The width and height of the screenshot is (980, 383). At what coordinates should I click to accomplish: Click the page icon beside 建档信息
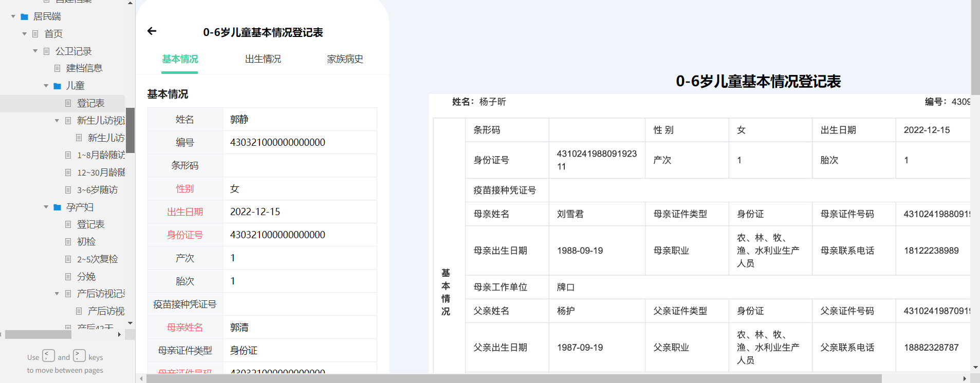pyautogui.click(x=57, y=68)
